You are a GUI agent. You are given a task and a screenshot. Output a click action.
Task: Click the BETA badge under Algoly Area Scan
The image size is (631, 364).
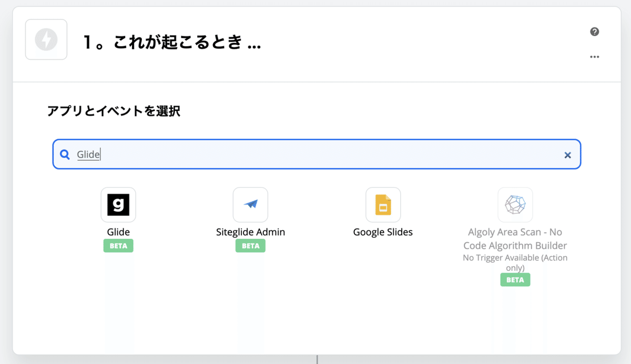pos(515,280)
